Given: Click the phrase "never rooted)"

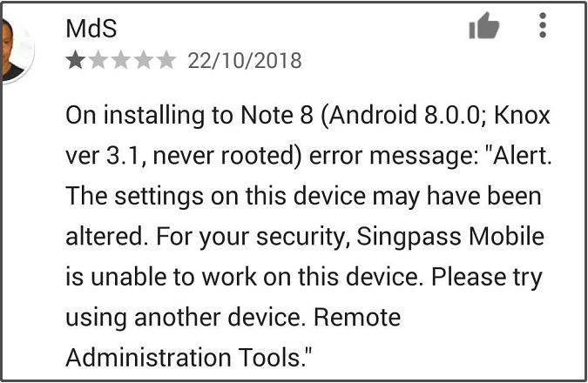Looking at the screenshot, I should tap(227, 156).
